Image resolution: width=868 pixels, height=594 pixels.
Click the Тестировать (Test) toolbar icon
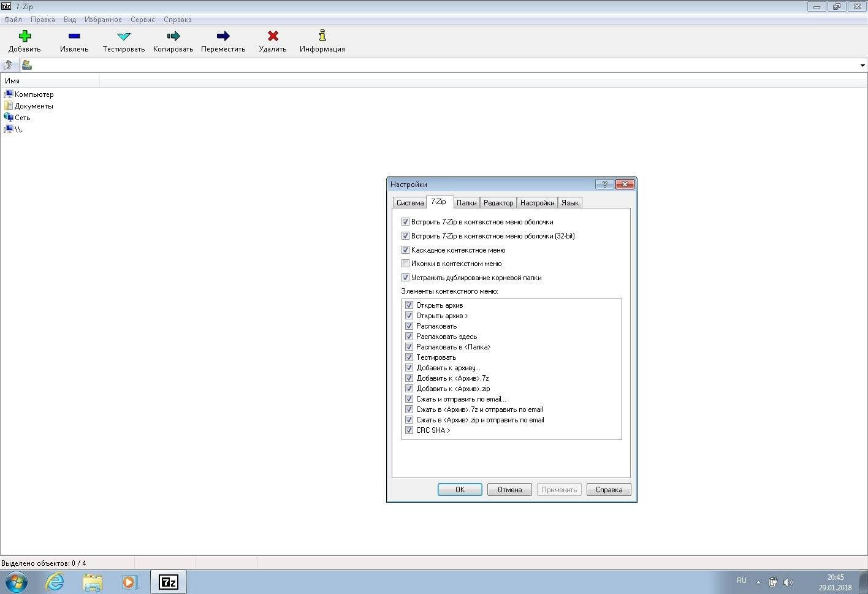tap(124, 36)
